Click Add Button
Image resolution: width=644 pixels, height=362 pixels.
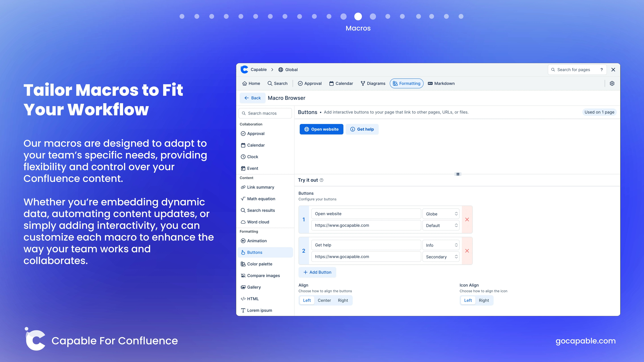(x=317, y=272)
